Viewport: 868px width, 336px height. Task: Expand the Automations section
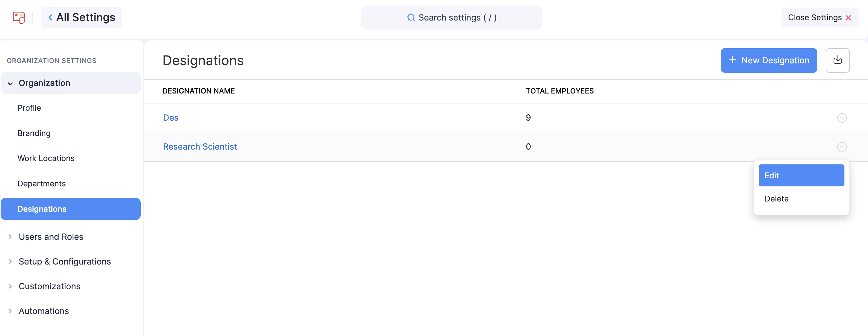[x=11, y=311]
